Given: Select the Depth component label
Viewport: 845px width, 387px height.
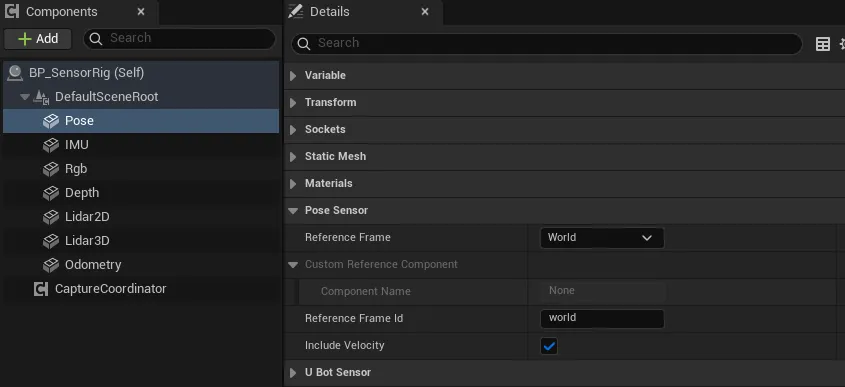Looking at the screenshot, I should click(x=82, y=193).
